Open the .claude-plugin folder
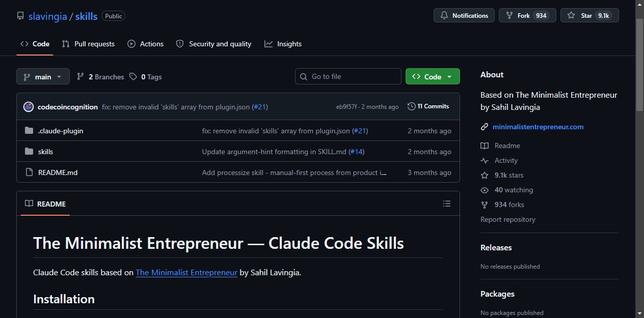Viewport: 644px width, 318px height. click(x=61, y=131)
